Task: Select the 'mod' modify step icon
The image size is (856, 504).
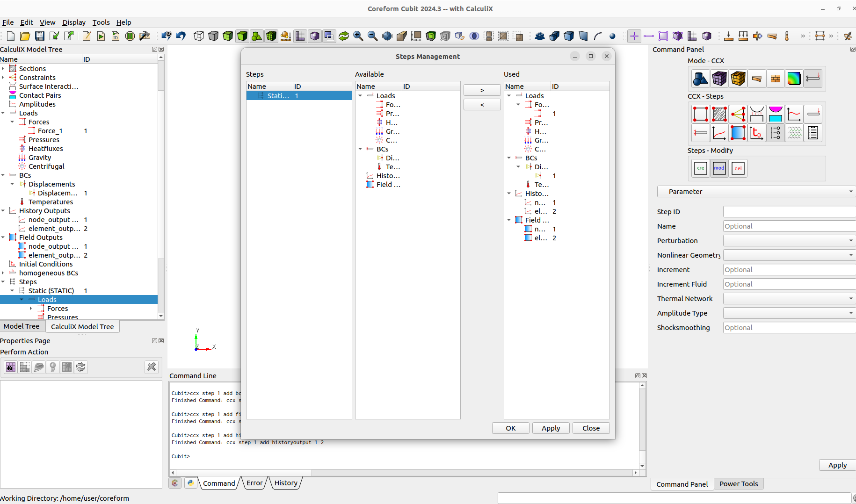Action: coord(719,168)
